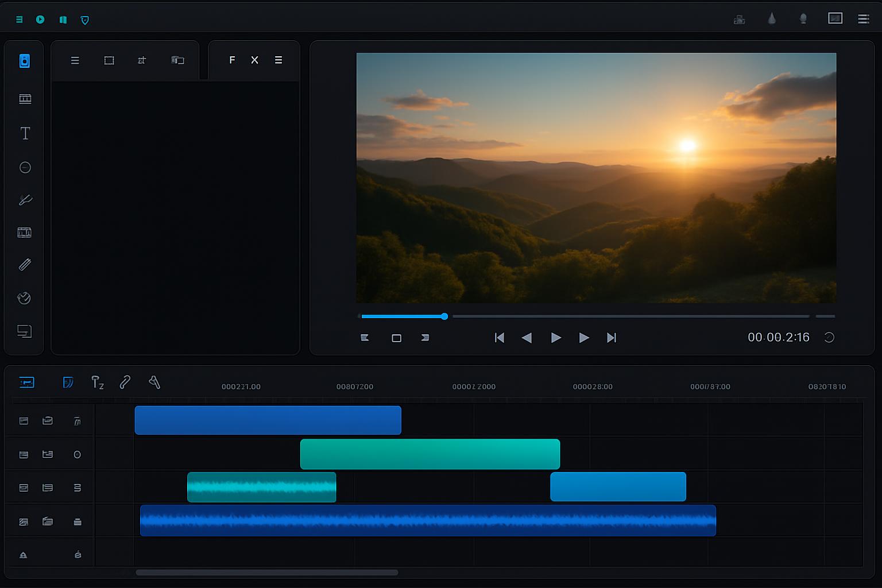Skip to the end of the clip
The height and width of the screenshot is (588, 882).
(612, 338)
